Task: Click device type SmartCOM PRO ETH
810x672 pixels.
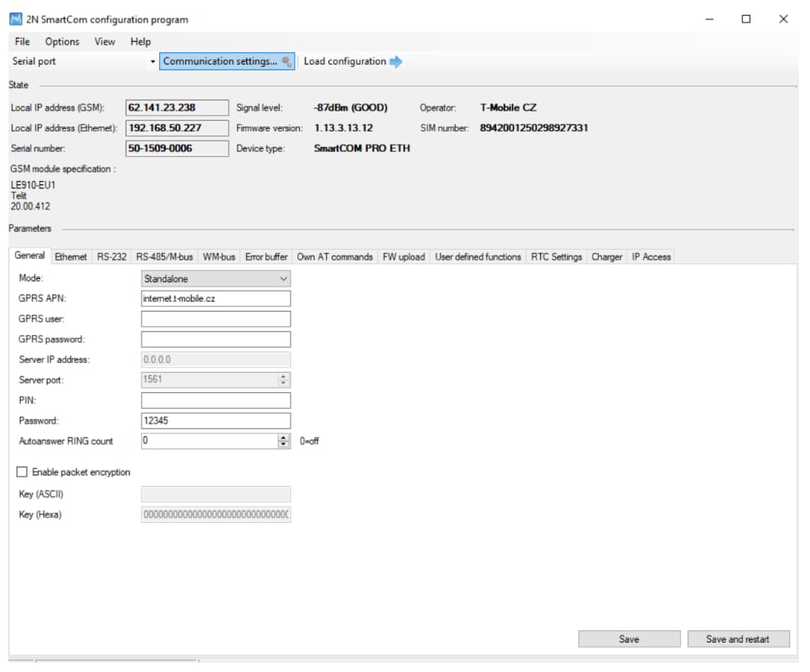Action: [x=362, y=149]
